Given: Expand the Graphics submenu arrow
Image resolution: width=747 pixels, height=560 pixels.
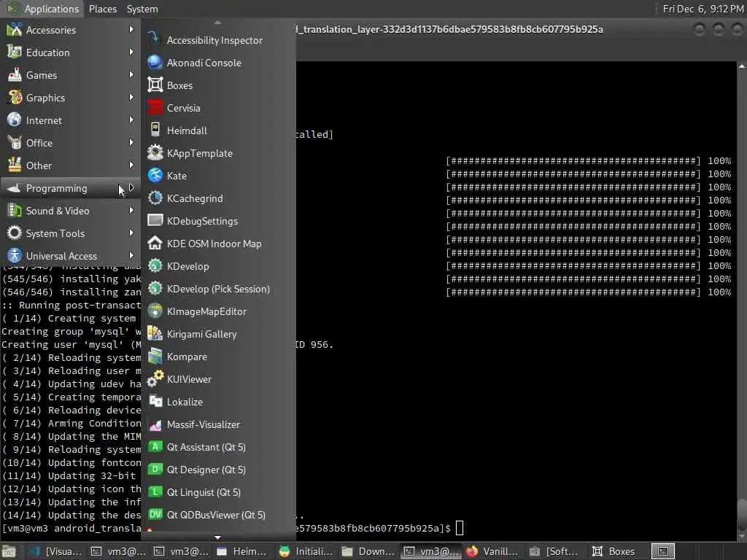Looking at the screenshot, I should tap(131, 97).
